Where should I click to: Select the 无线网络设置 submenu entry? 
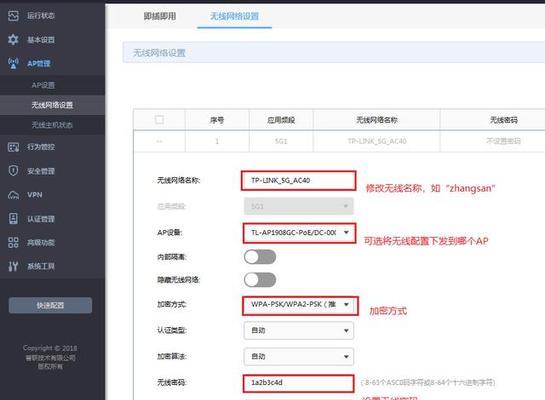(52, 105)
